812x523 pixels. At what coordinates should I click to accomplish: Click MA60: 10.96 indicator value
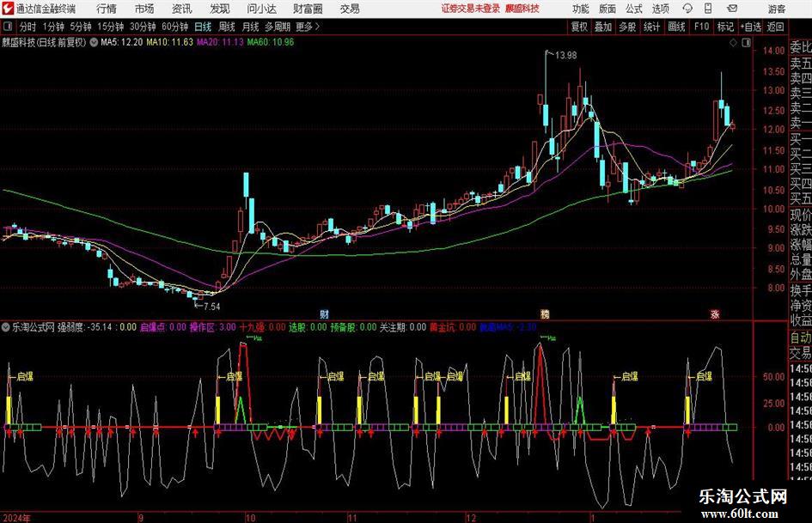pyautogui.click(x=271, y=42)
